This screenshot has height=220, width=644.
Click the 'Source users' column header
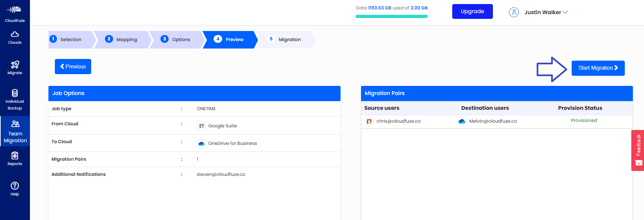382,108
